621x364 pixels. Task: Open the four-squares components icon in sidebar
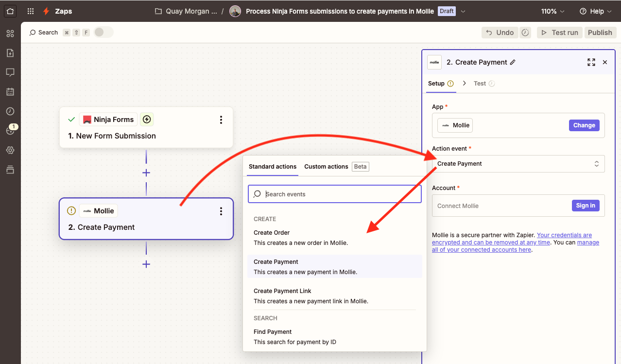pyautogui.click(x=10, y=34)
